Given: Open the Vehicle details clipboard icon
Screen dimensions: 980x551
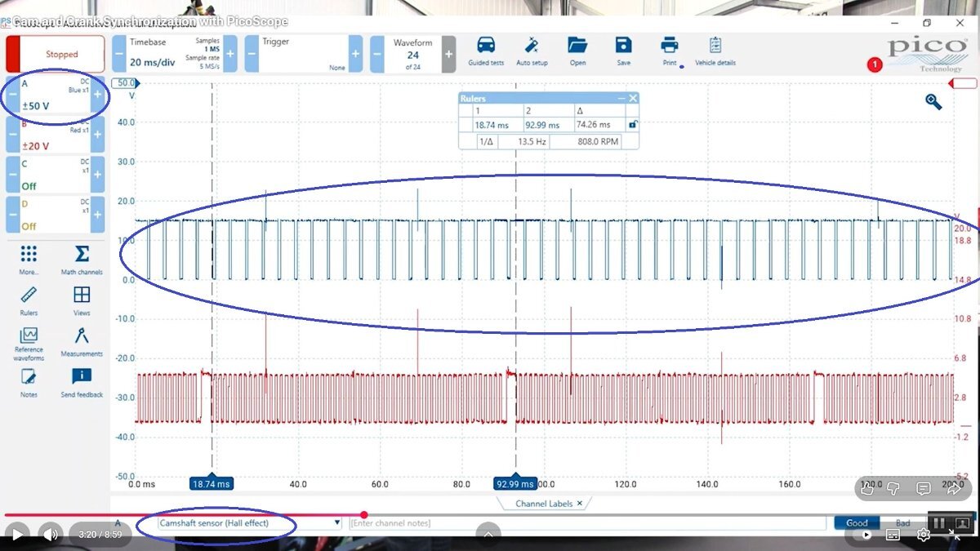Looking at the screenshot, I should click(715, 46).
